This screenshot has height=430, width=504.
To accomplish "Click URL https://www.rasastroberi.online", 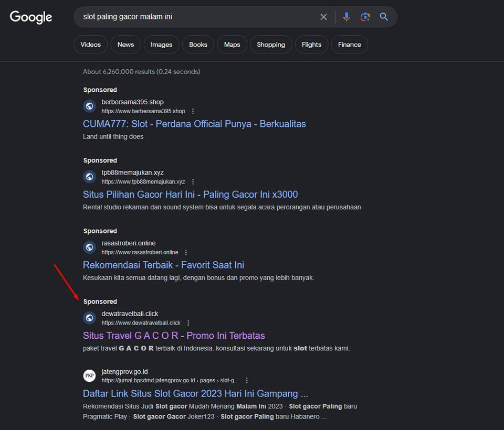I will coord(140,252).
